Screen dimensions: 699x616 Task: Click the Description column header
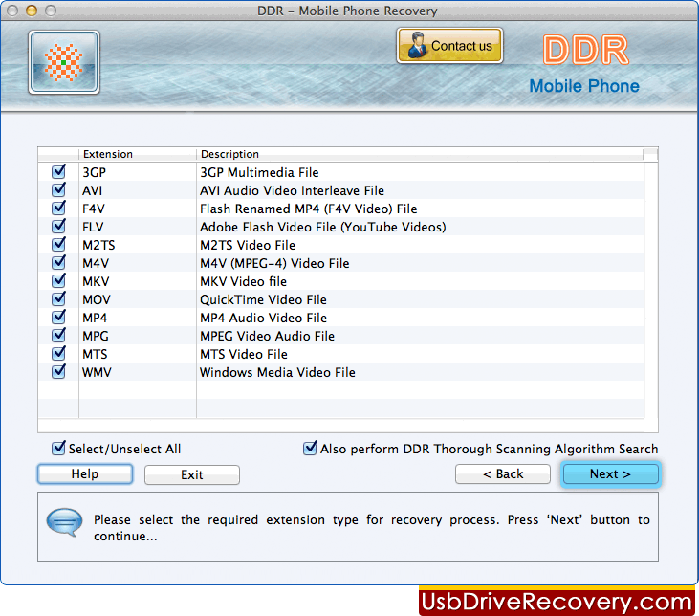click(x=420, y=154)
